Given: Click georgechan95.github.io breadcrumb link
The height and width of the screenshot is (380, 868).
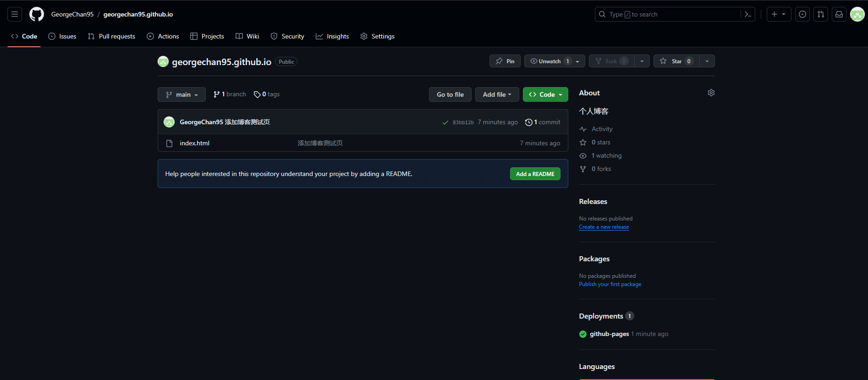Looking at the screenshot, I should (x=138, y=14).
